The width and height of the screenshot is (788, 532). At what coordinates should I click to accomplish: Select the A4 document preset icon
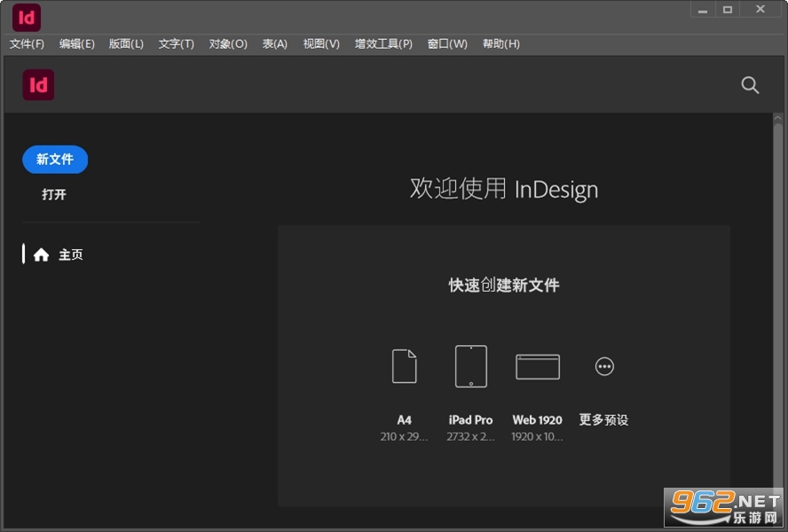coord(405,366)
